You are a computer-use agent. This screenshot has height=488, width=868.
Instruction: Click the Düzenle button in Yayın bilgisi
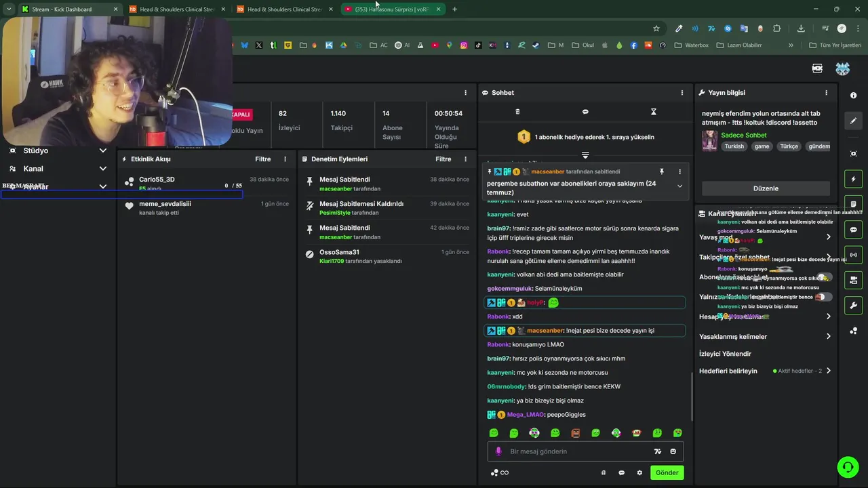(766, 188)
